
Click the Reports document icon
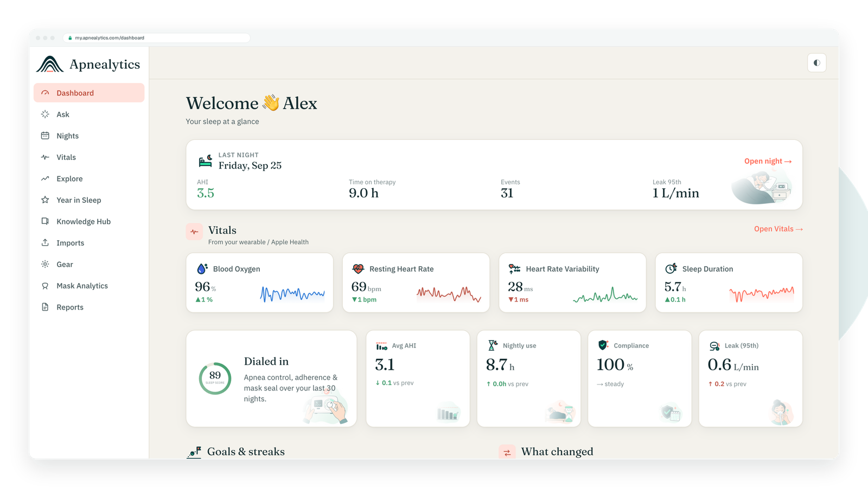(45, 307)
